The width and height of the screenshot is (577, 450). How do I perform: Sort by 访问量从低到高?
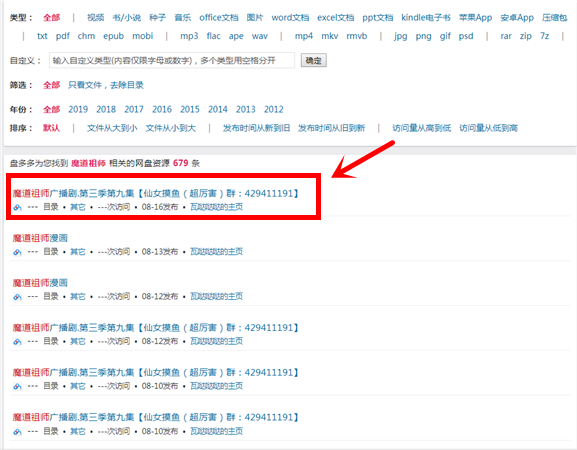(x=489, y=128)
